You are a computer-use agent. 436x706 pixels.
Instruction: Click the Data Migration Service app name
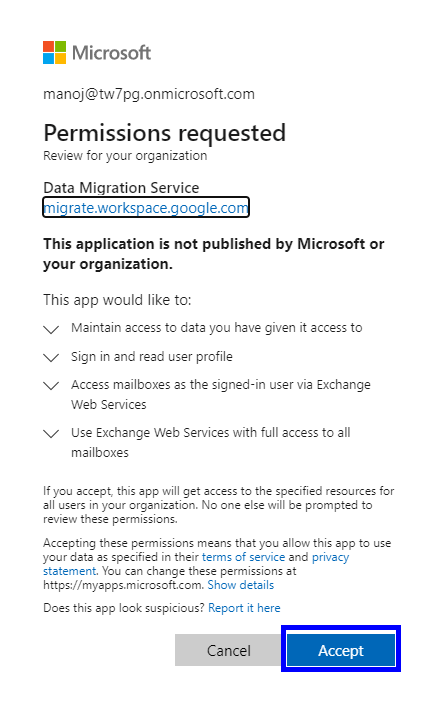coord(121,187)
